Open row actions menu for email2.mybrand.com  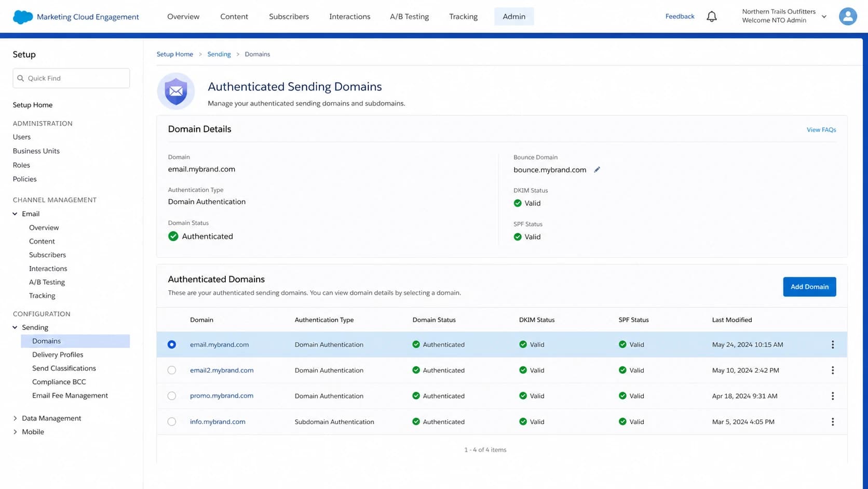(833, 370)
